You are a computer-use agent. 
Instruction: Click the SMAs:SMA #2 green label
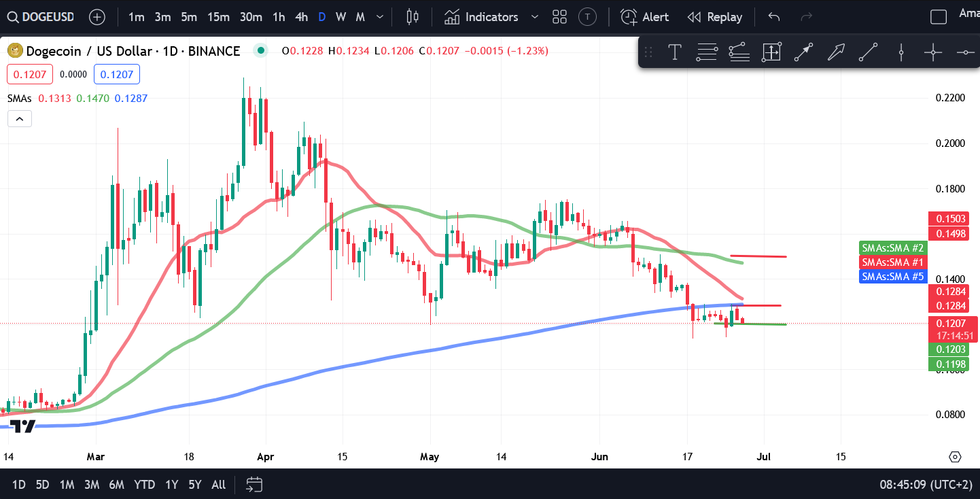click(x=892, y=247)
